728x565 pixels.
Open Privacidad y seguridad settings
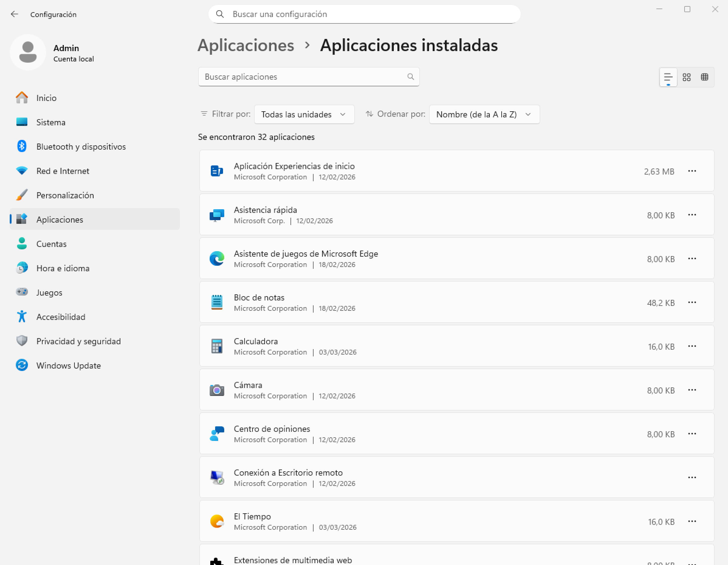pyautogui.click(x=95, y=341)
